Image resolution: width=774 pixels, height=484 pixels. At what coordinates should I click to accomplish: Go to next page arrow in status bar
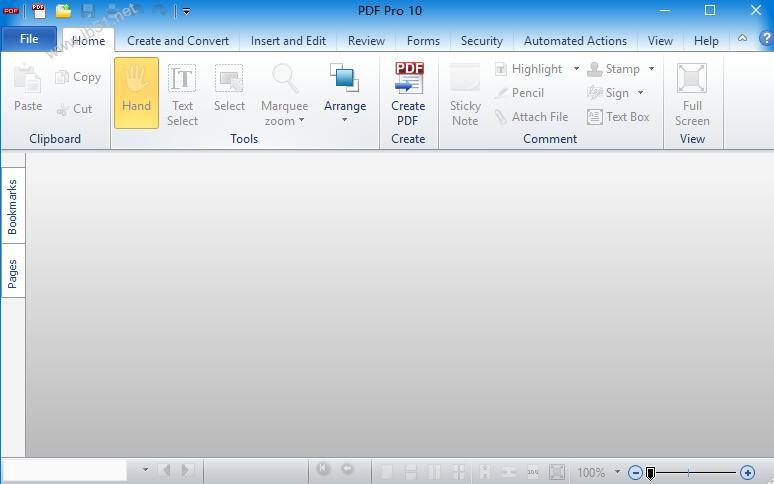(x=187, y=470)
